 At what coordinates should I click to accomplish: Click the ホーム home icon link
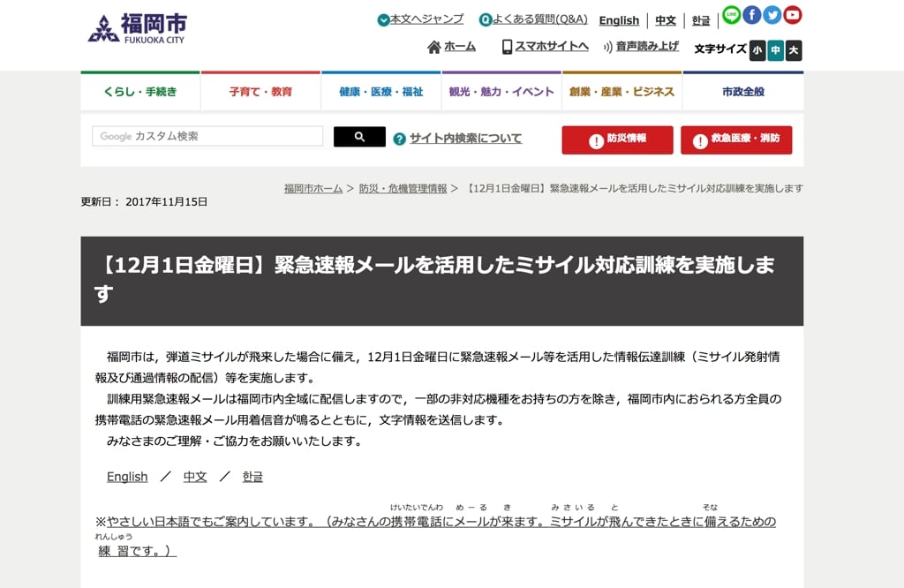click(x=451, y=47)
